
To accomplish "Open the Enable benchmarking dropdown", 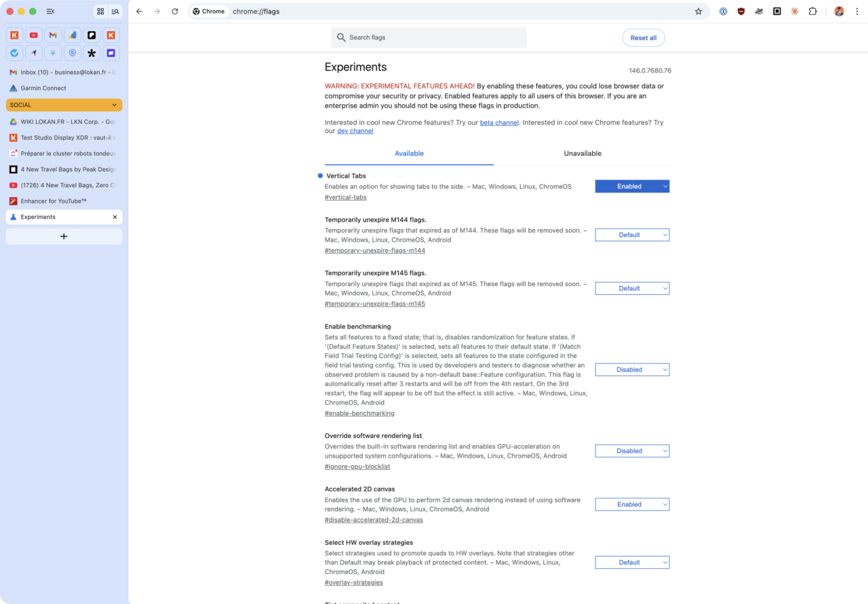I will [x=632, y=369].
